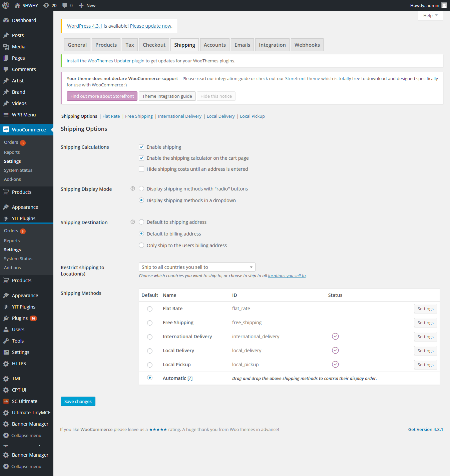Screen dimensions: 450x476
Task: Click Please update now link
Action: click(x=150, y=26)
